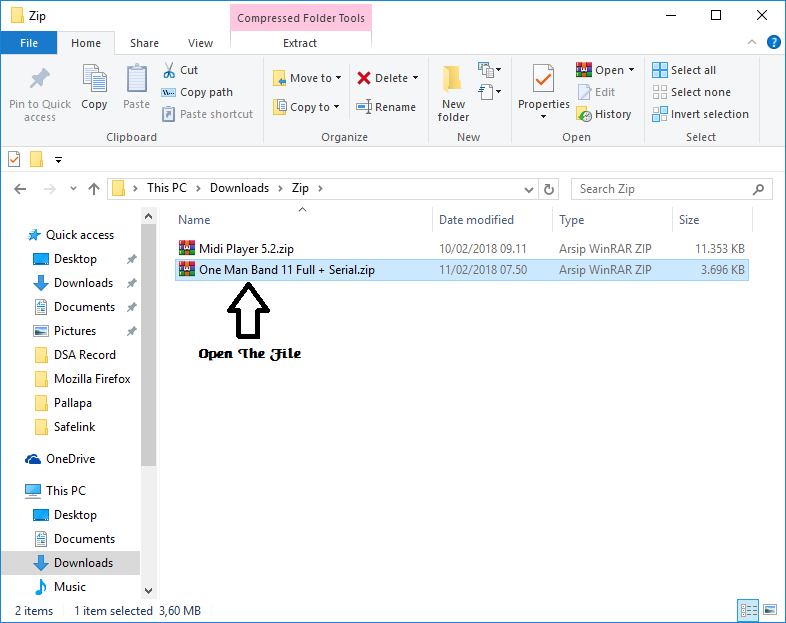
Task: Expand the Open dropdown arrow
Action: point(631,70)
